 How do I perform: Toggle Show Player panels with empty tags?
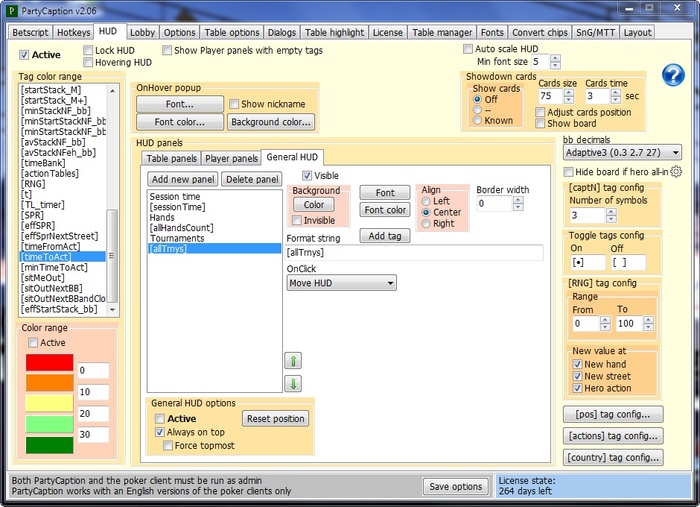[167, 50]
